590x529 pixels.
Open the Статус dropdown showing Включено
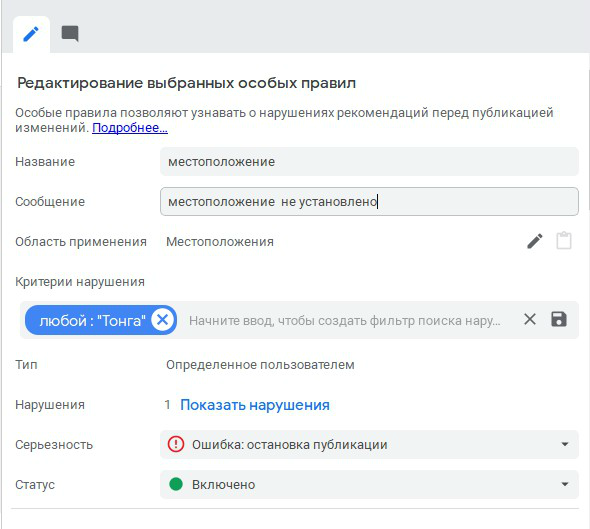click(369, 484)
